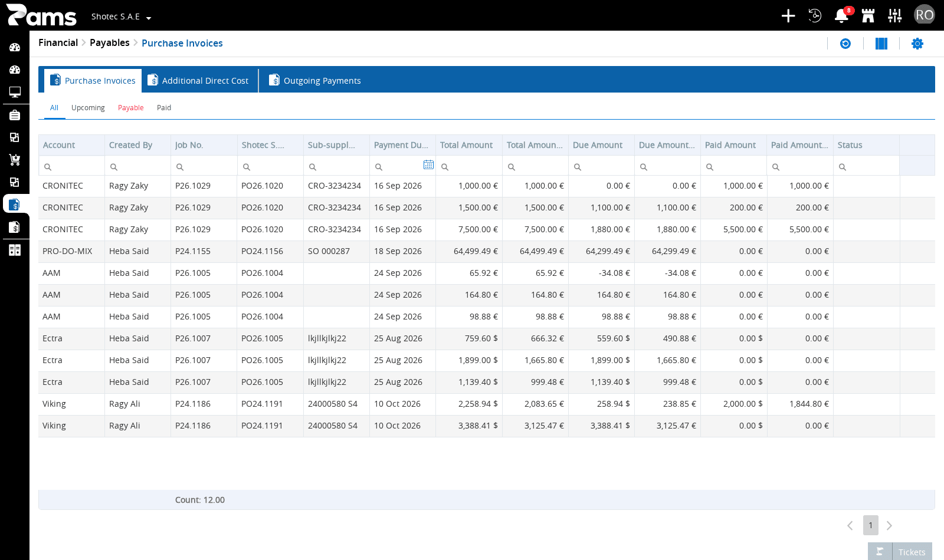
Task: Focus the Account filter search field
Action: point(71,166)
